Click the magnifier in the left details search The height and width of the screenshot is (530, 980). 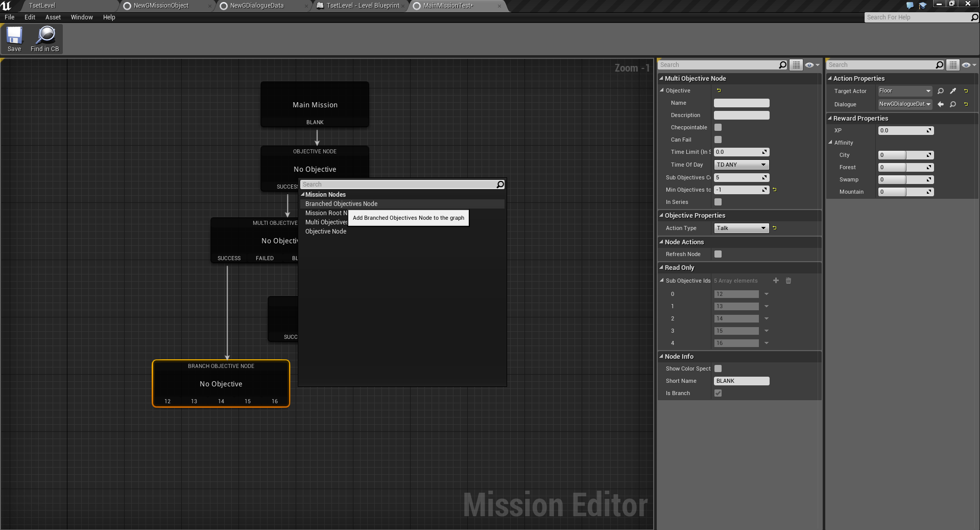point(782,65)
